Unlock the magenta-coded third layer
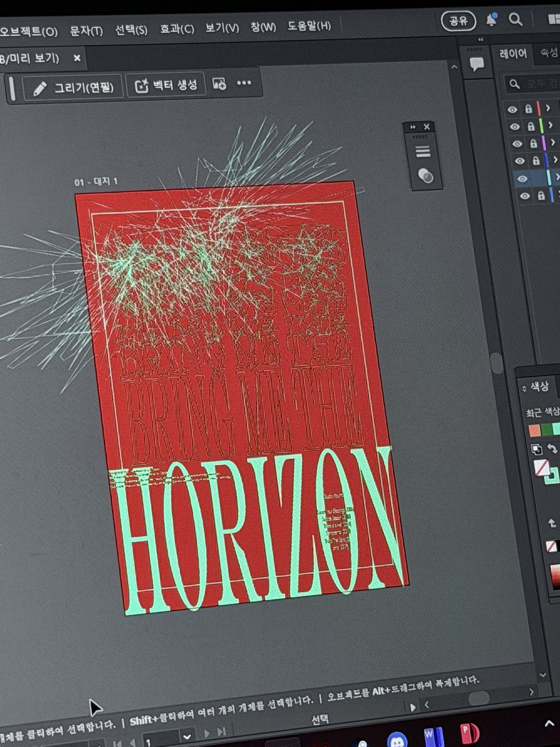Viewport: 560px width, 747px height. [533, 144]
